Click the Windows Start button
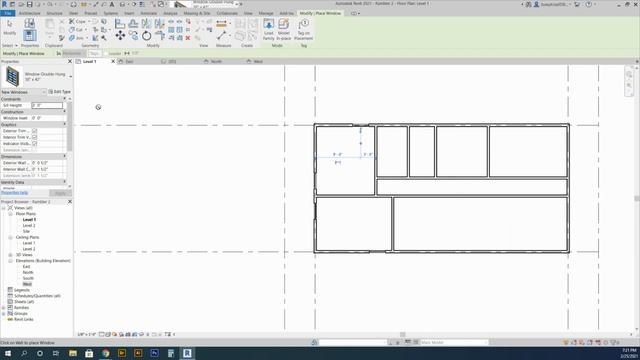The height and width of the screenshot is (360, 640). (x=8, y=353)
